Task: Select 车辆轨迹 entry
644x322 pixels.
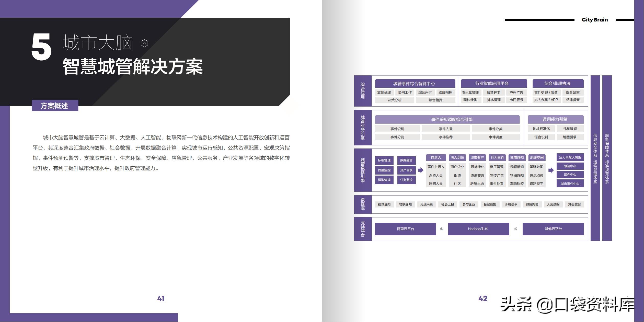Action: (x=517, y=184)
